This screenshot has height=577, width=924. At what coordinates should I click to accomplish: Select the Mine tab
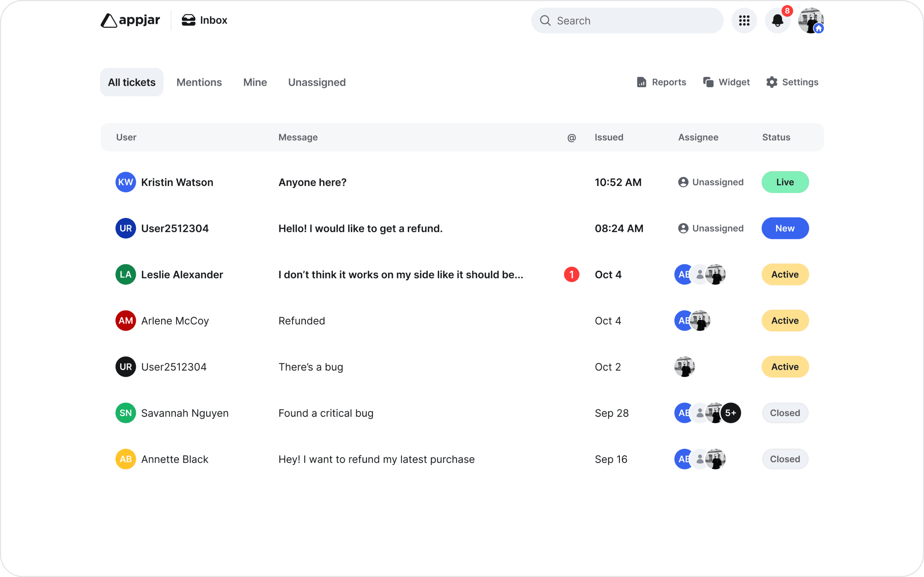[x=255, y=82]
